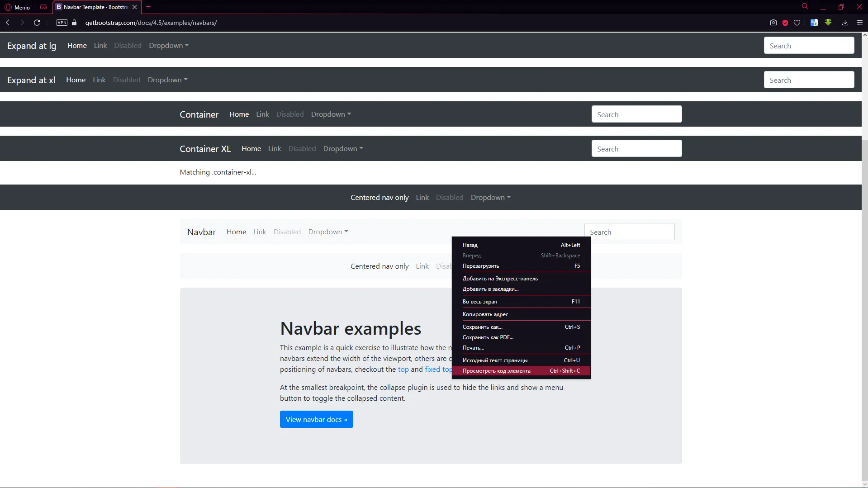868x488 pixels.
Task: Click the snapshot camera icon
Action: pyautogui.click(x=773, y=23)
